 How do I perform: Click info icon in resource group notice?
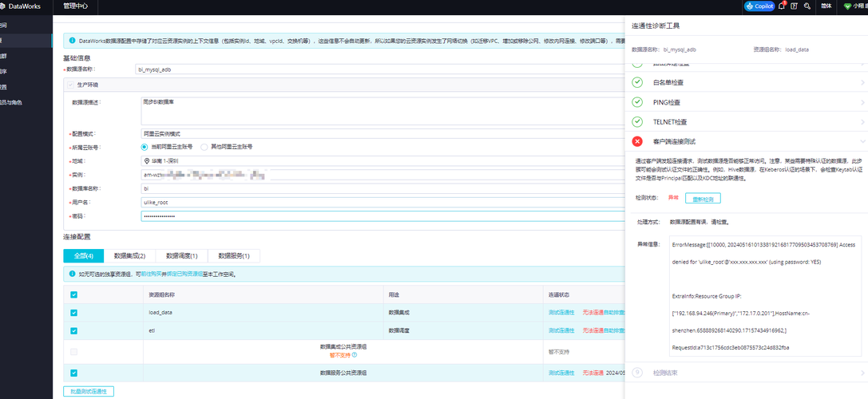pos(73,274)
